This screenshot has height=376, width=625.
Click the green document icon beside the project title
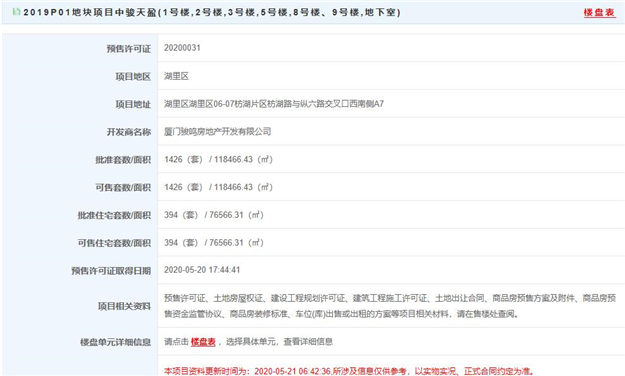tap(16, 12)
